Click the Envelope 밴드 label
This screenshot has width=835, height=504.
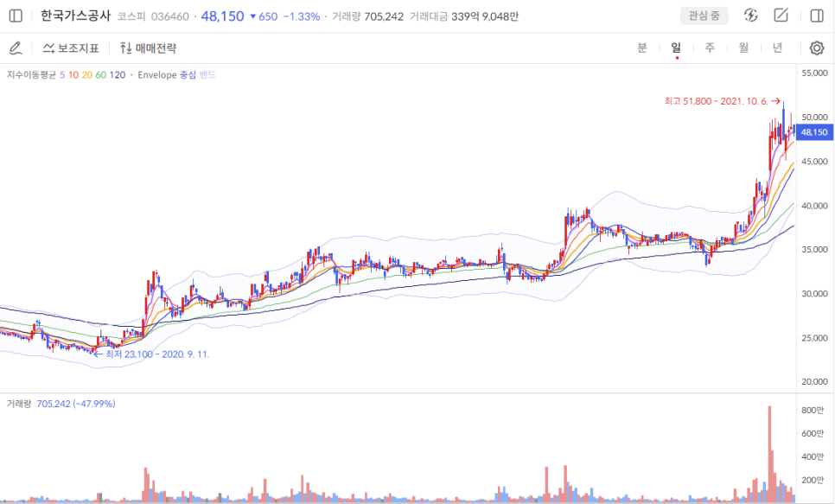click(x=207, y=75)
